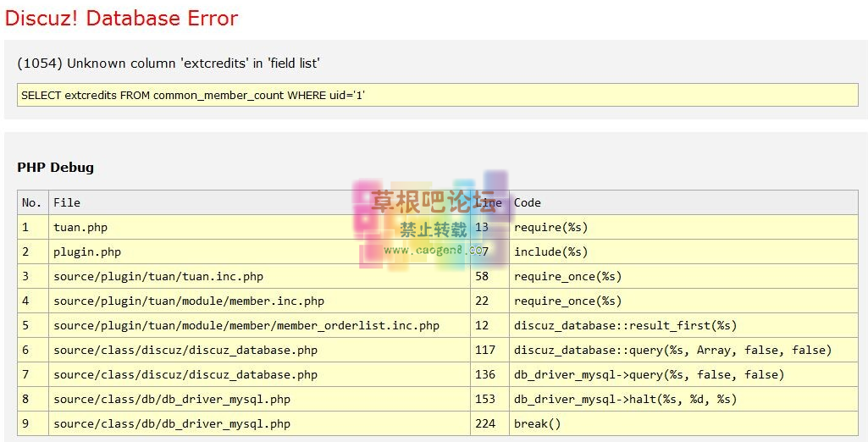The image size is (868, 442).
Task: Click the Unknown column 'extcredits' error message
Action: pyautogui.click(x=169, y=64)
